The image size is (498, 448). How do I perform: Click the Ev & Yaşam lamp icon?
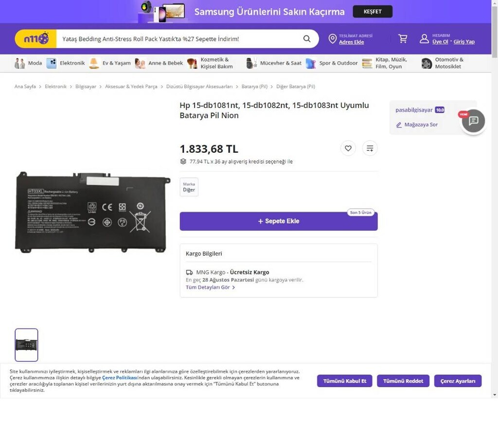click(x=94, y=63)
